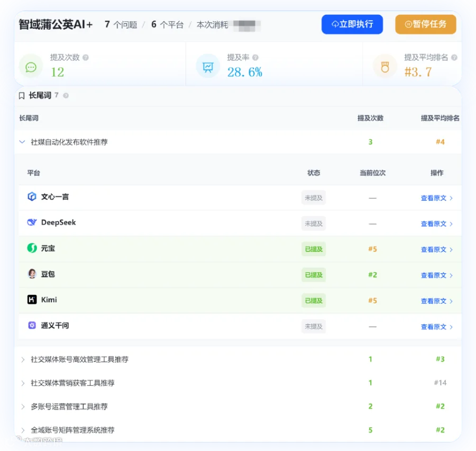The width and height of the screenshot is (476, 451).
Task: Open 查看原文 for 元宝
Action: (436, 250)
